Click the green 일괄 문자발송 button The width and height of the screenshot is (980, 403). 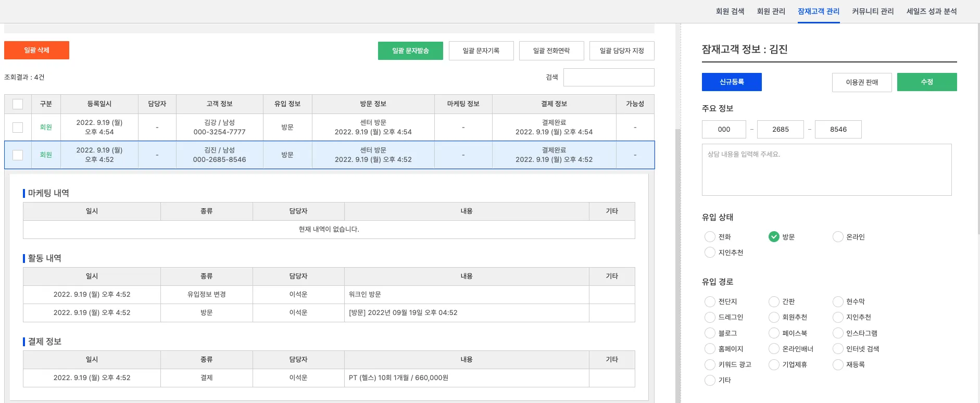click(410, 51)
